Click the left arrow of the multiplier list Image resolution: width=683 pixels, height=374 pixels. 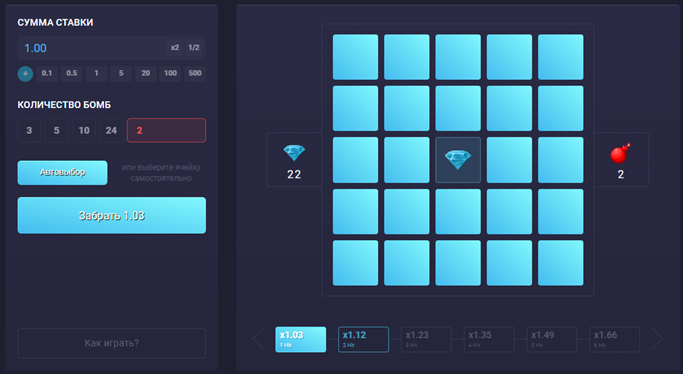258,339
